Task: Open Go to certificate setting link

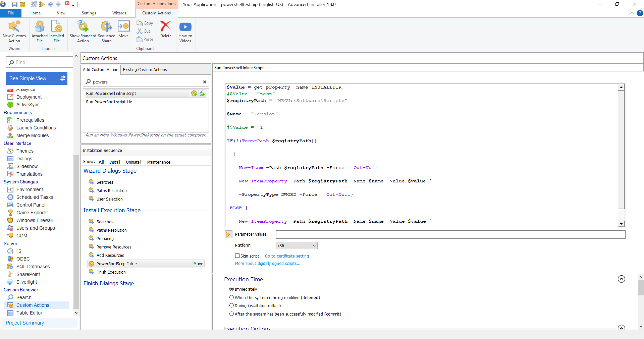Action: [x=287, y=256]
